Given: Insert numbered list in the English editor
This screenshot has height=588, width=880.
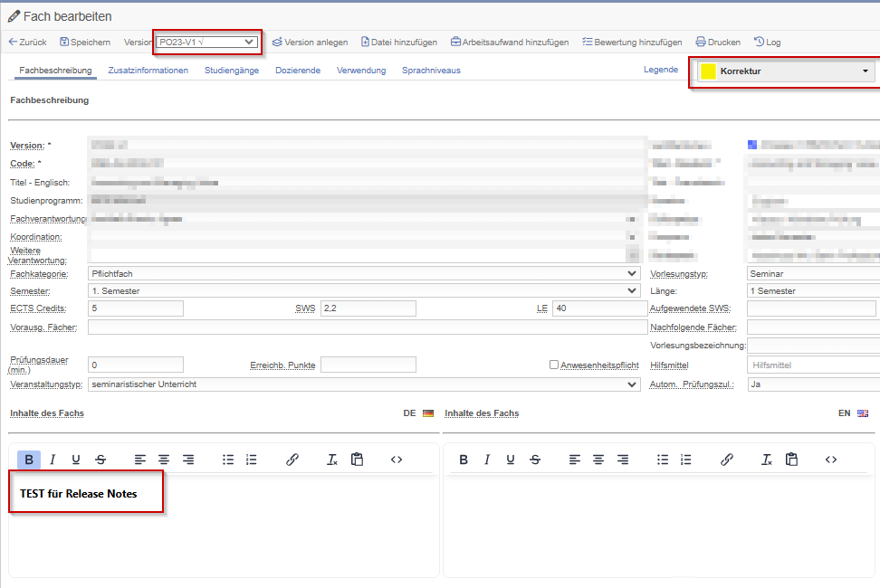Looking at the screenshot, I should [686, 460].
